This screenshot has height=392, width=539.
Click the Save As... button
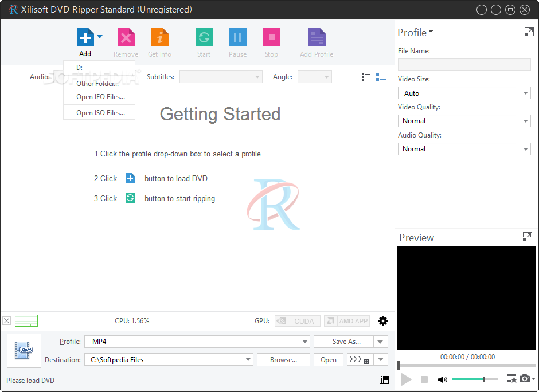click(343, 342)
